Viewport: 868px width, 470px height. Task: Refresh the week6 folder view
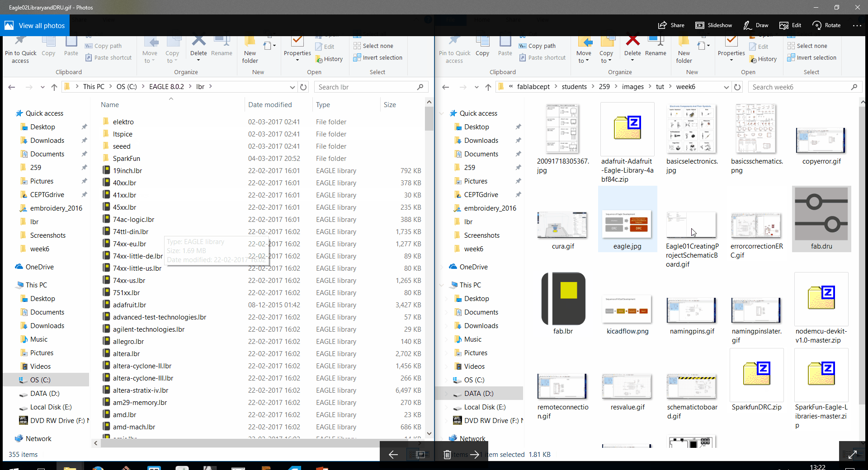coord(737,87)
